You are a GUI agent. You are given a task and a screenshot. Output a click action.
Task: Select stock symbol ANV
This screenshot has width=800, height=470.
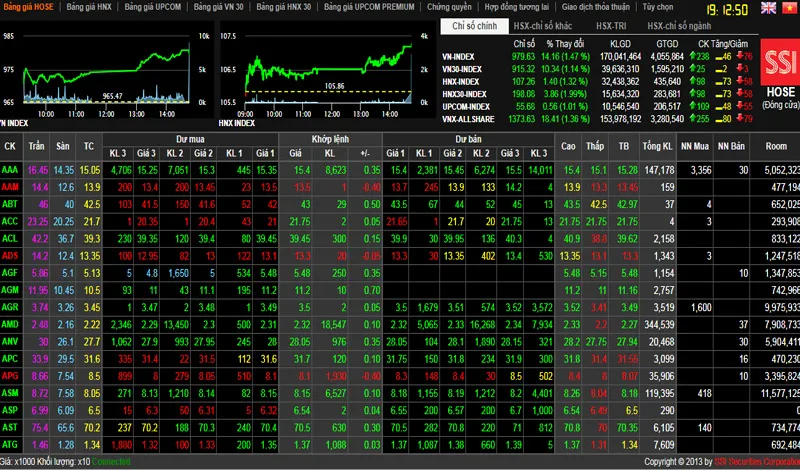10,341
